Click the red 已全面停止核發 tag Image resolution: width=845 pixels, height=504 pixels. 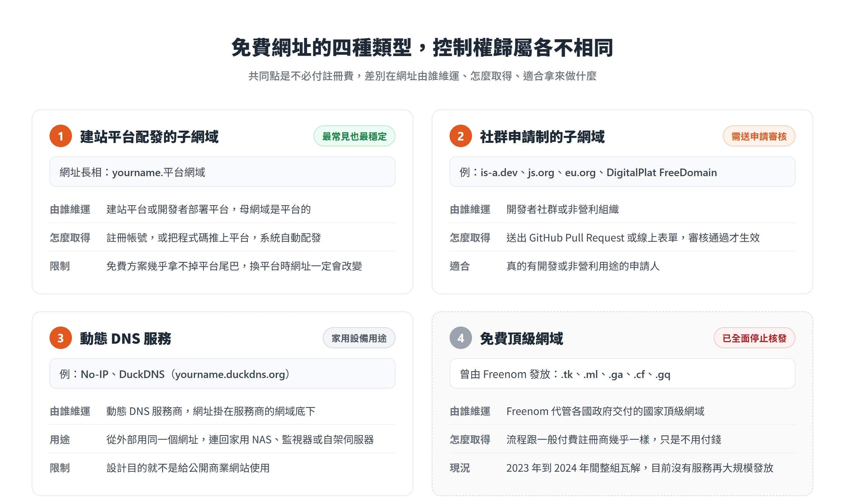(x=754, y=338)
